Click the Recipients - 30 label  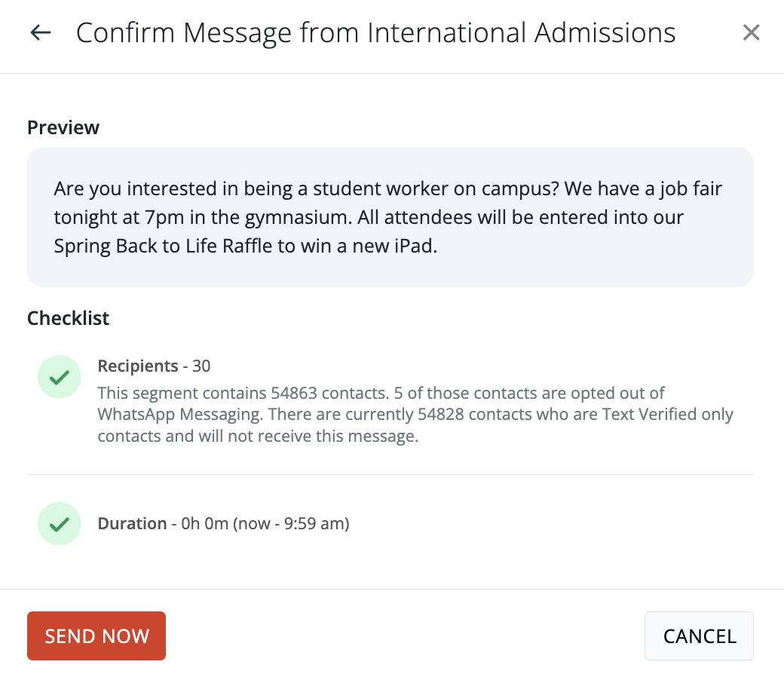(x=154, y=366)
